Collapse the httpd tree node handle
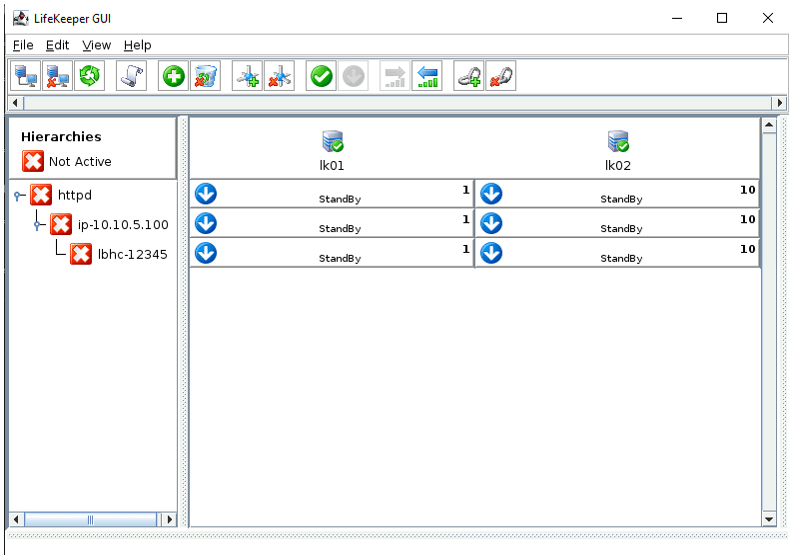Image resolution: width=799 pixels, height=555 pixels. click(18, 195)
